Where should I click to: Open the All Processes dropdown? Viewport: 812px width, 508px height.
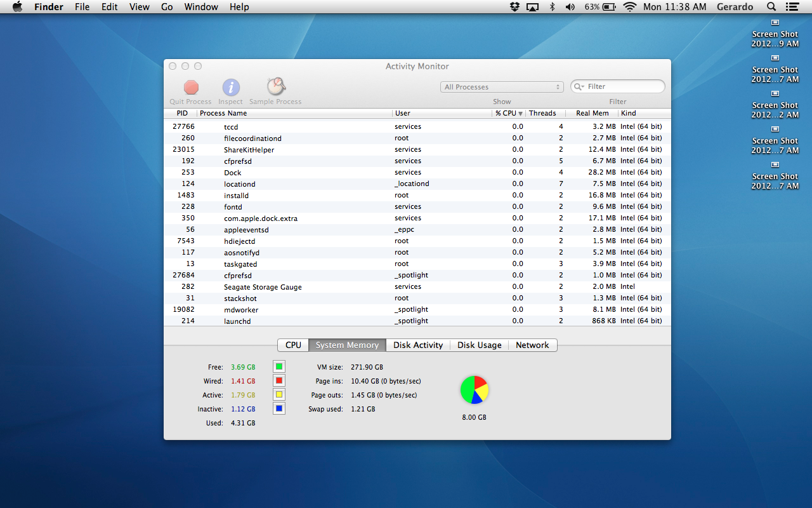pyautogui.click(x=502, y=87)
